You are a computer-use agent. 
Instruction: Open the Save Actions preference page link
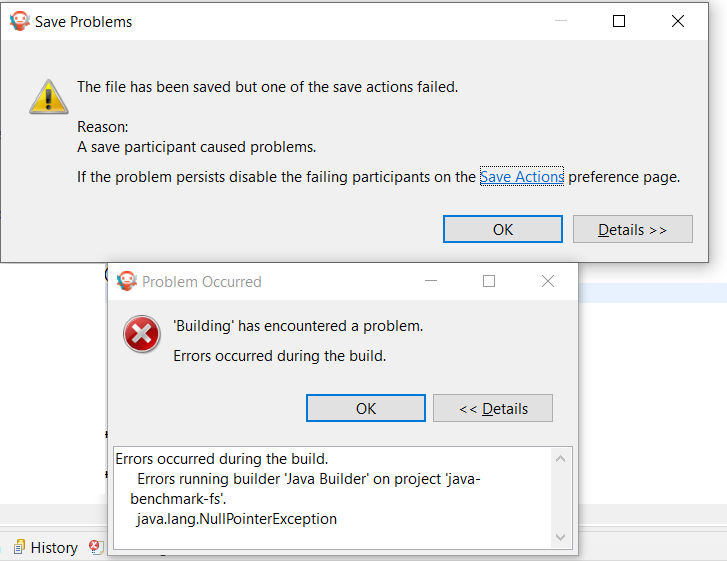tap(522, 177)
